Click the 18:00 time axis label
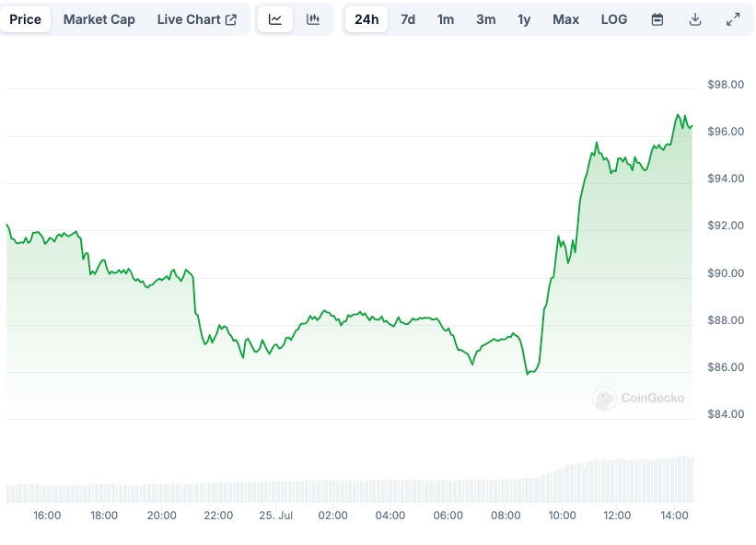This screenshot has width=756, height=545. click(104, 516)
